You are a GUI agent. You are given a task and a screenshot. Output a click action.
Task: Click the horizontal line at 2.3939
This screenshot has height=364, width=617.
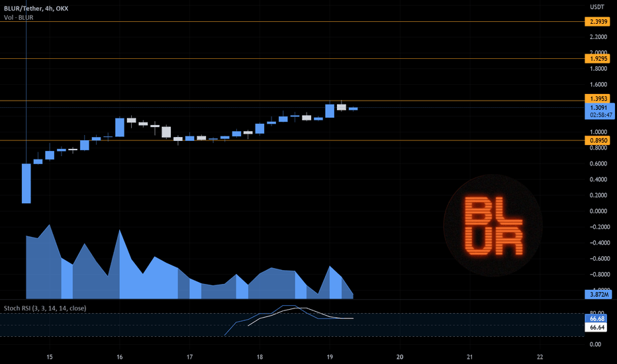pos(292,22)
